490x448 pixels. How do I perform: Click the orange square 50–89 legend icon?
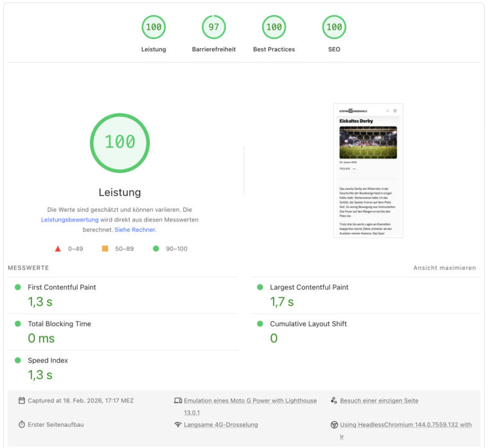pos(105,248)
